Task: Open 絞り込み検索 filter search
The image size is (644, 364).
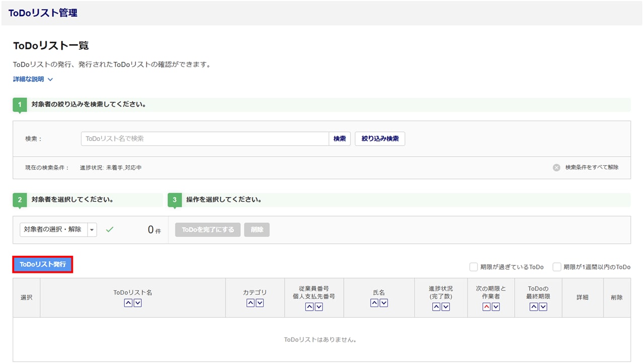Action: pyautogui.click(x=380, y=139)
